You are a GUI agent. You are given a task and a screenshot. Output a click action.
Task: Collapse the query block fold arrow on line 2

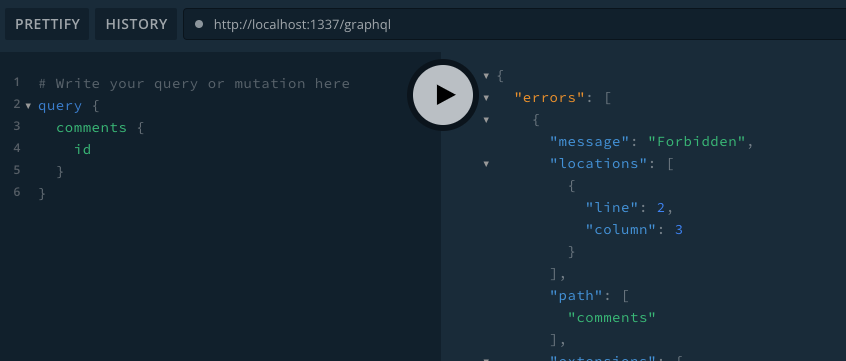click(28, 106)
